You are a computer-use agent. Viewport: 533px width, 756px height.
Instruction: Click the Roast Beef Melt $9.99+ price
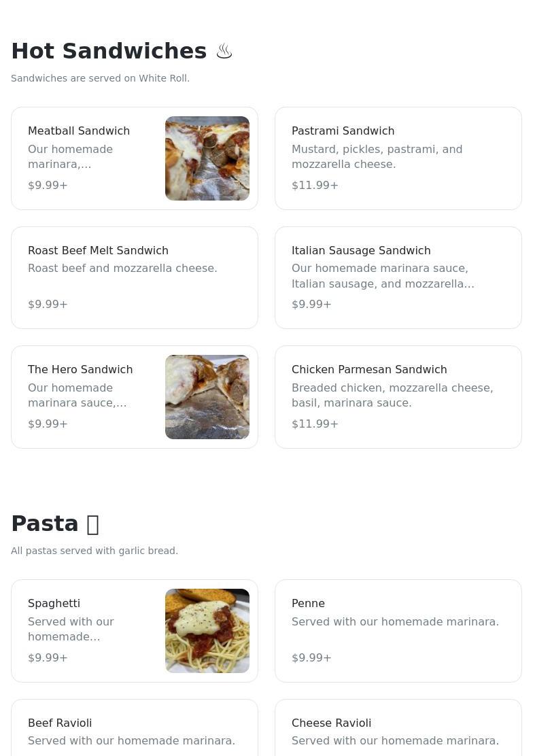(x=48, y=305)
